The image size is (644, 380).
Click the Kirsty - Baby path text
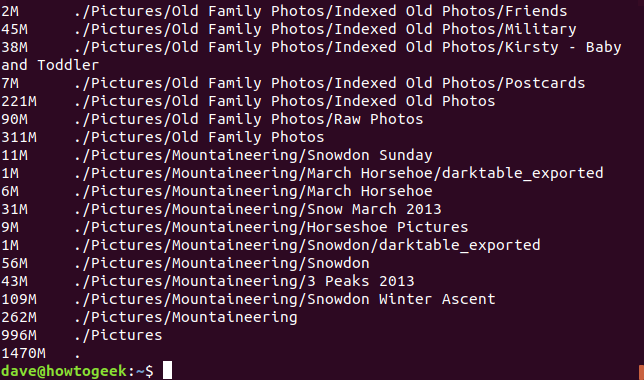pos(348,47)
